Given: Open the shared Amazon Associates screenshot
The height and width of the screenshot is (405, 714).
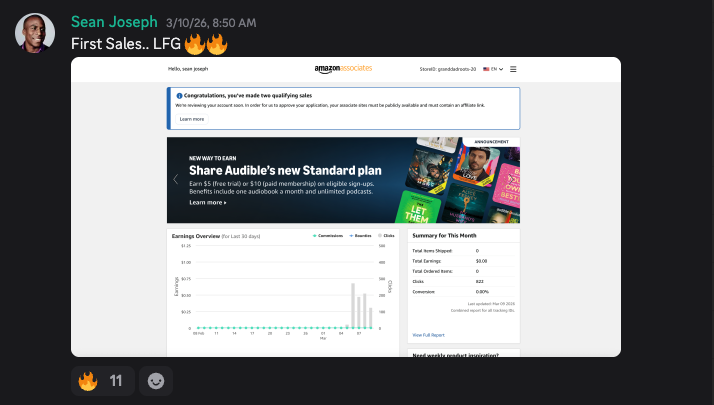Looking at the screenshot, I should click(x=346, y=207).
